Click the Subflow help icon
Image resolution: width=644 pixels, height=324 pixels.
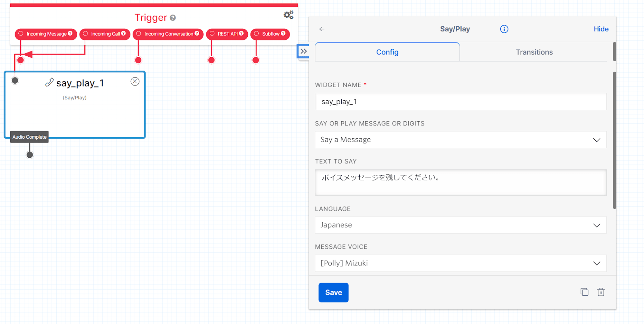(283, 33)
